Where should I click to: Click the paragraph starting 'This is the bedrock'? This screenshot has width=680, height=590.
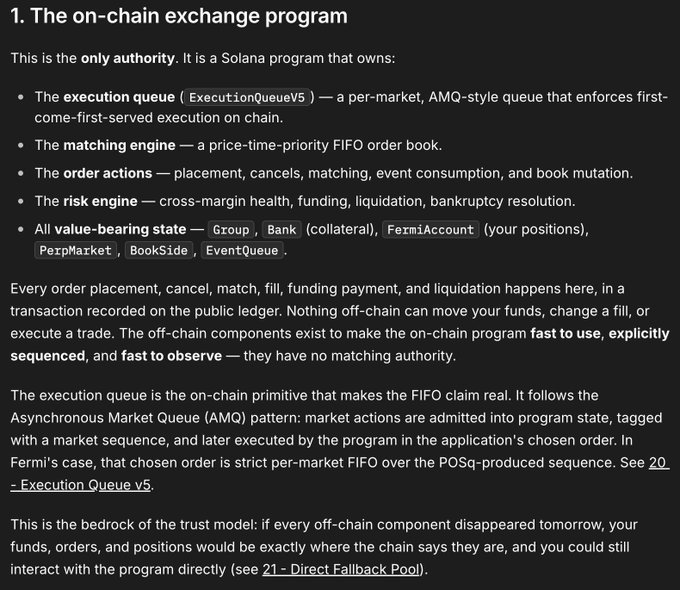pyautogui.click(x=324, y=547)
